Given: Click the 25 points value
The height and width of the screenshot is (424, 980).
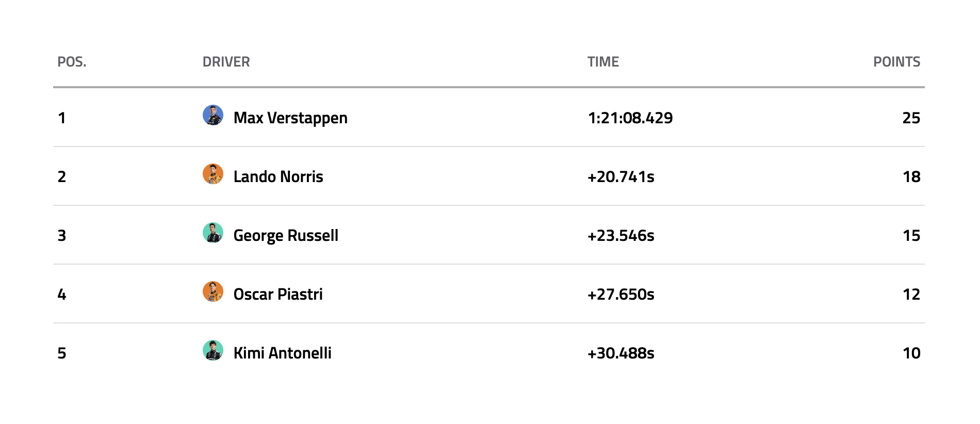Looking at the screenshot, I should tap(911, 118).
